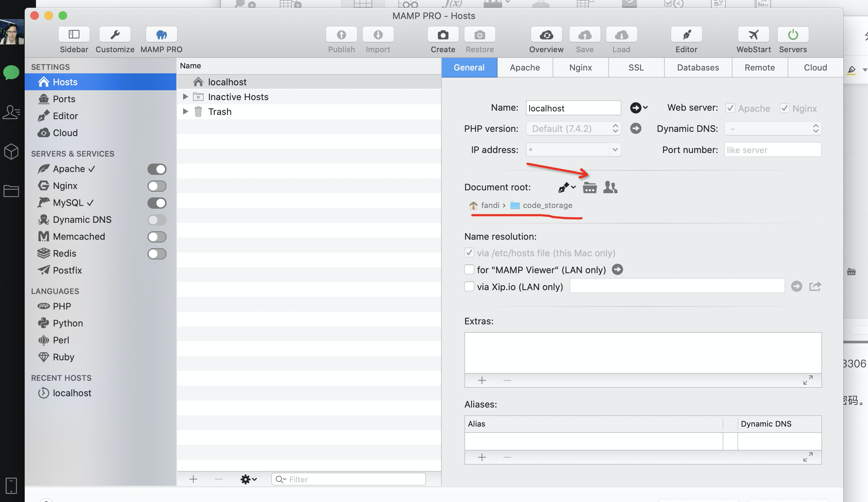The height and width of the screenshot is (502, 868).
Task: Click the host Name input field
Action: pos(574,108)
